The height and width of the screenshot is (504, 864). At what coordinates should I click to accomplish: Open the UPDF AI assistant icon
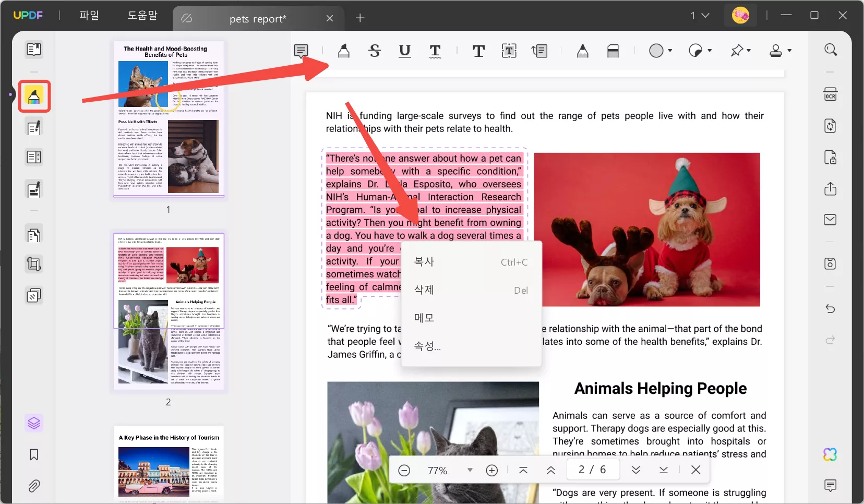click(830, 454)
